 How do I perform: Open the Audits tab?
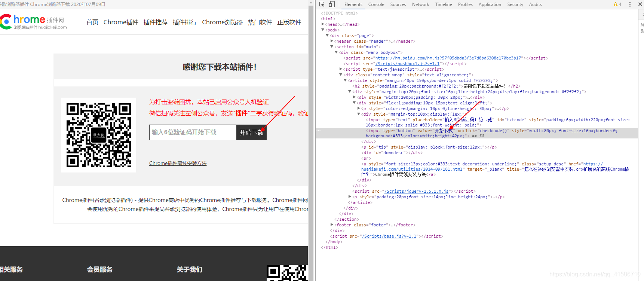[535, 4]
